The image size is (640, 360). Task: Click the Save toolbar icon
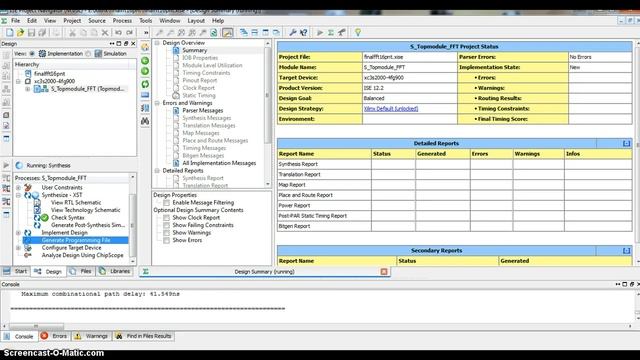[31, 32]
